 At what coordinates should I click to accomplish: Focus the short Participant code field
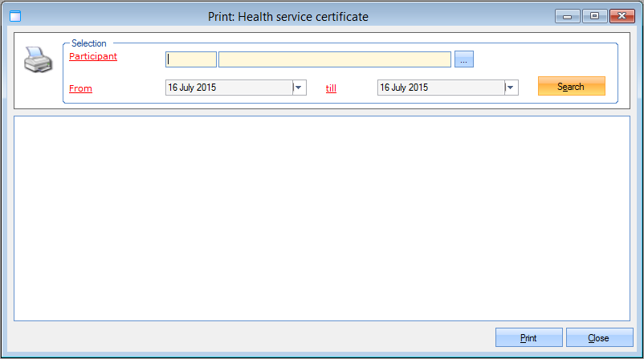tap(191, 59)
